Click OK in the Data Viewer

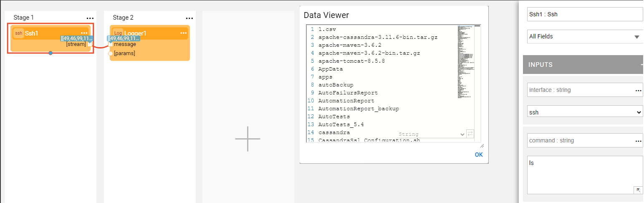479,155
